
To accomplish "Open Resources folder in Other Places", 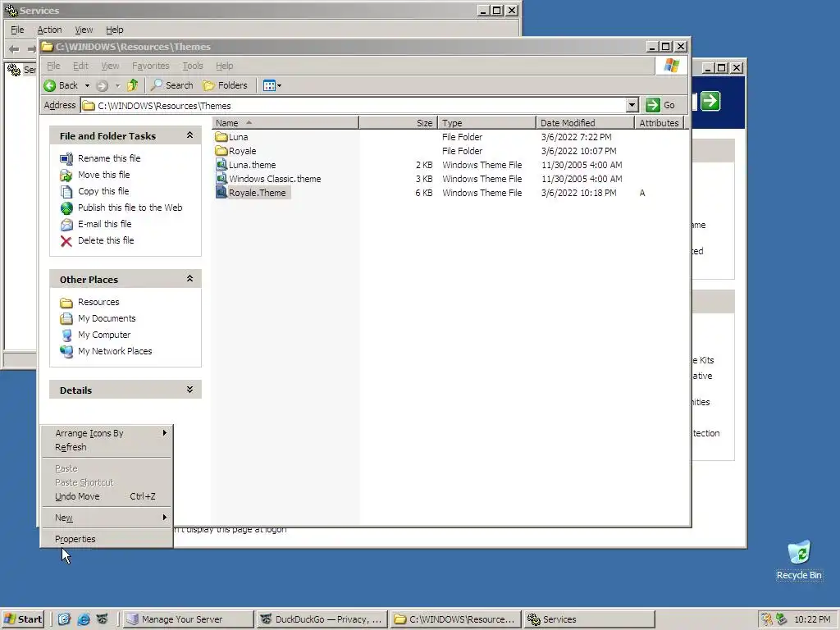I will click(98, 302).
